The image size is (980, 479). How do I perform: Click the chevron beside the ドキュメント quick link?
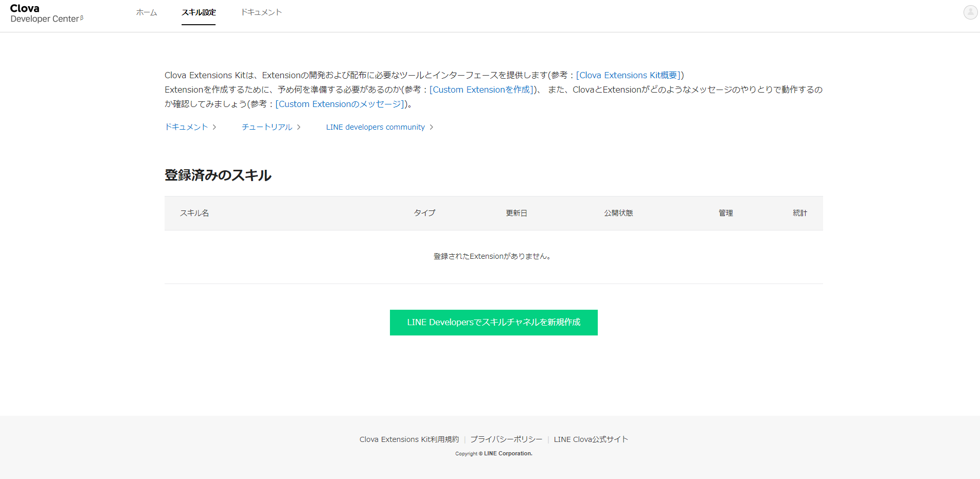click(215, 127)
